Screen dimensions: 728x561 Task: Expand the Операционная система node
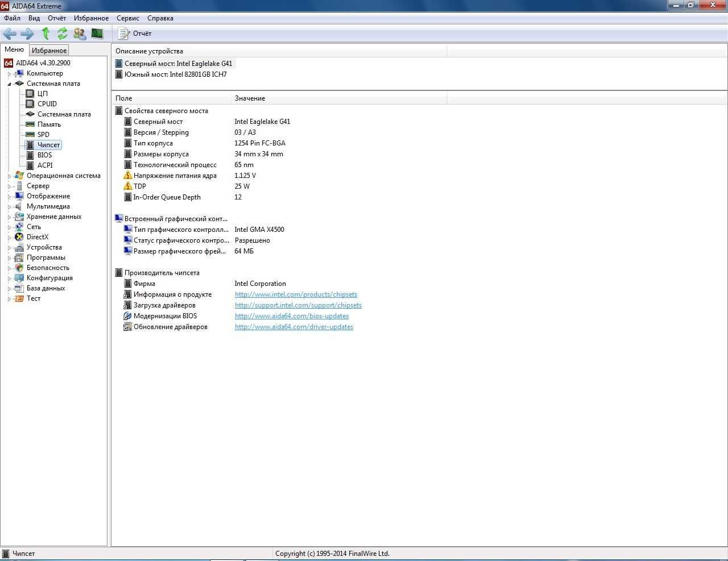[9, 176]
